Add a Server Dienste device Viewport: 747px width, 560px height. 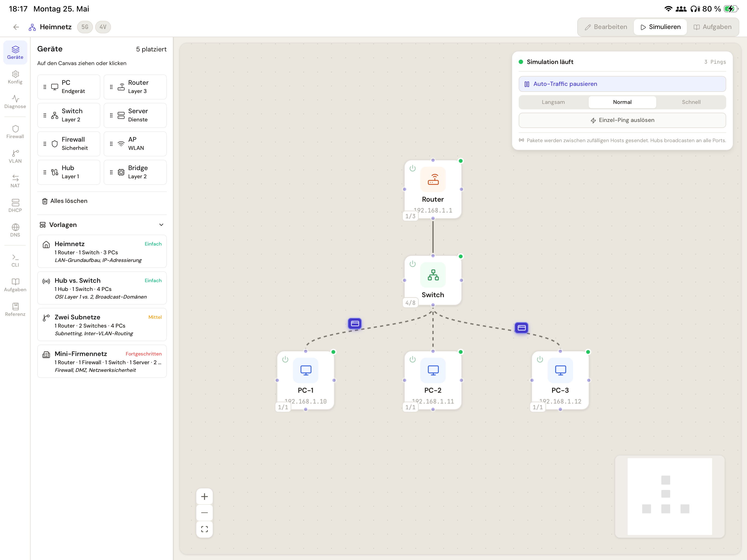(135, 115)
